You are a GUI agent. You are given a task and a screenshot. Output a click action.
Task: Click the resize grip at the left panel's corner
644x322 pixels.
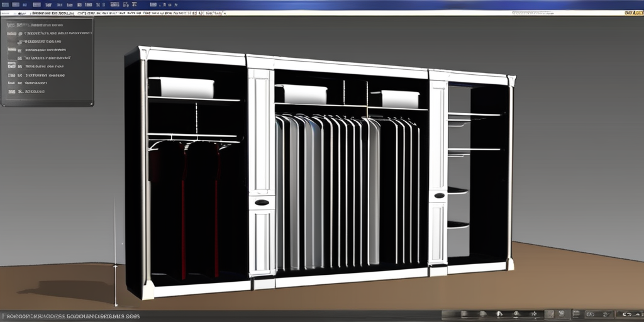[x=91, y=103]
